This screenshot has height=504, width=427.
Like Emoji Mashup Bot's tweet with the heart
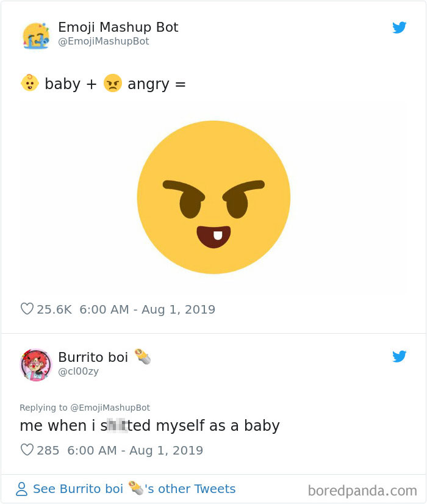(x=27, y=309)
